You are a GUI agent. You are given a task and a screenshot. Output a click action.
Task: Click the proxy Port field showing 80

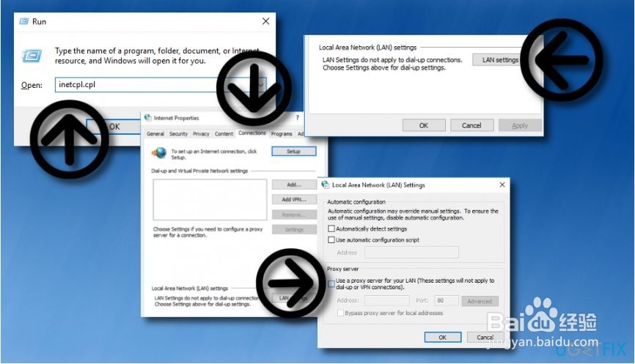tap(447, 300)
